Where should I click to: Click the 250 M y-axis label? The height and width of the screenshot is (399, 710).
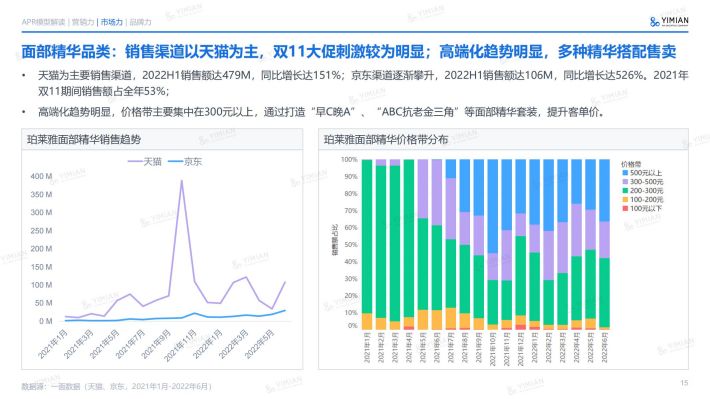tap(41, 231)
